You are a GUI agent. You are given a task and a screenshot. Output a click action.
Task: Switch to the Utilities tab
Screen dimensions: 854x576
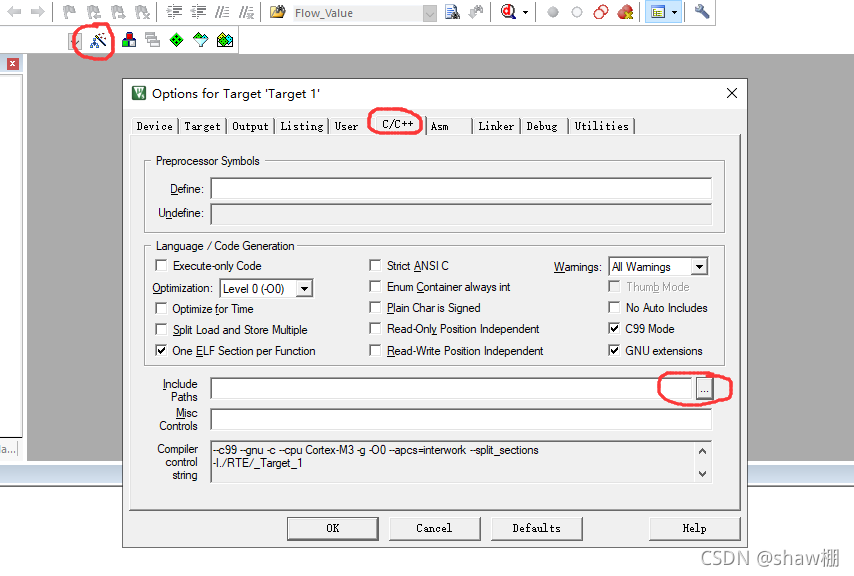pyautogui.click(x=601, y=126)
